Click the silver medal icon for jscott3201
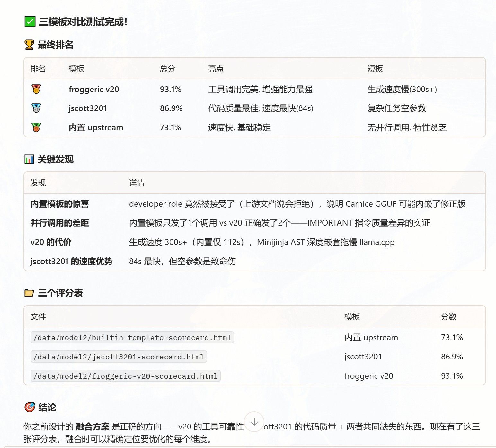496x448 pixels. pos(36,108)
